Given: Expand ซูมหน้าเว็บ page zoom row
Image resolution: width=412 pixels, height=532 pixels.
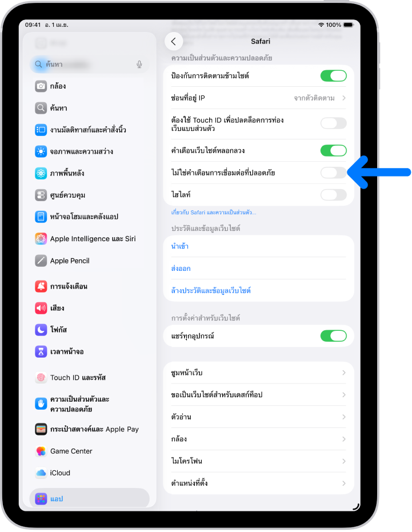Looking at the screenshot, I should tap(258, 373).
